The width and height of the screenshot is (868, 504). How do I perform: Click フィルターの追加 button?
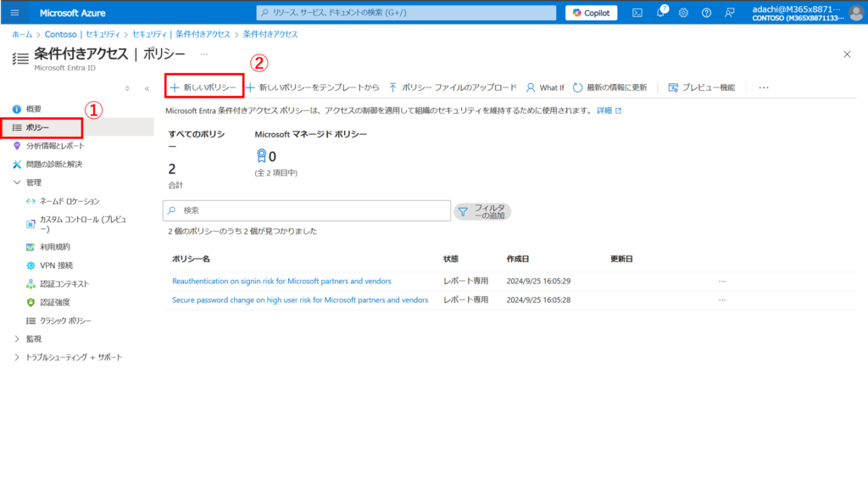[482, 211]
